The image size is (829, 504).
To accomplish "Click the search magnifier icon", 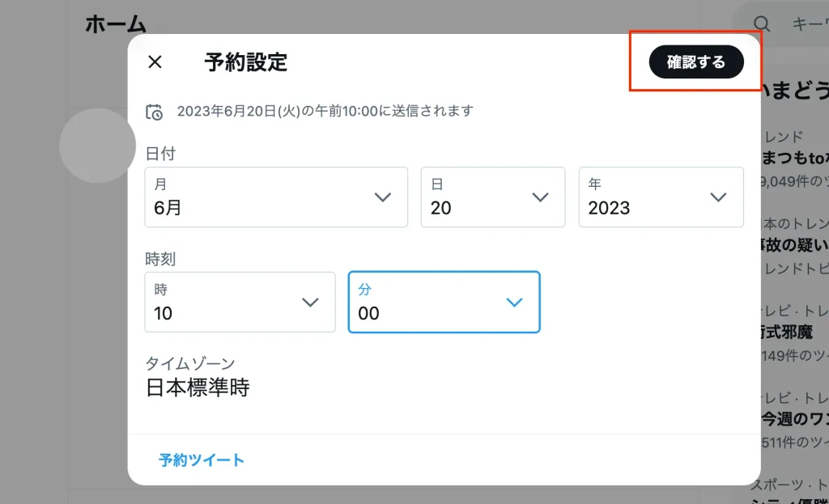I will click(x=762, y=24).
